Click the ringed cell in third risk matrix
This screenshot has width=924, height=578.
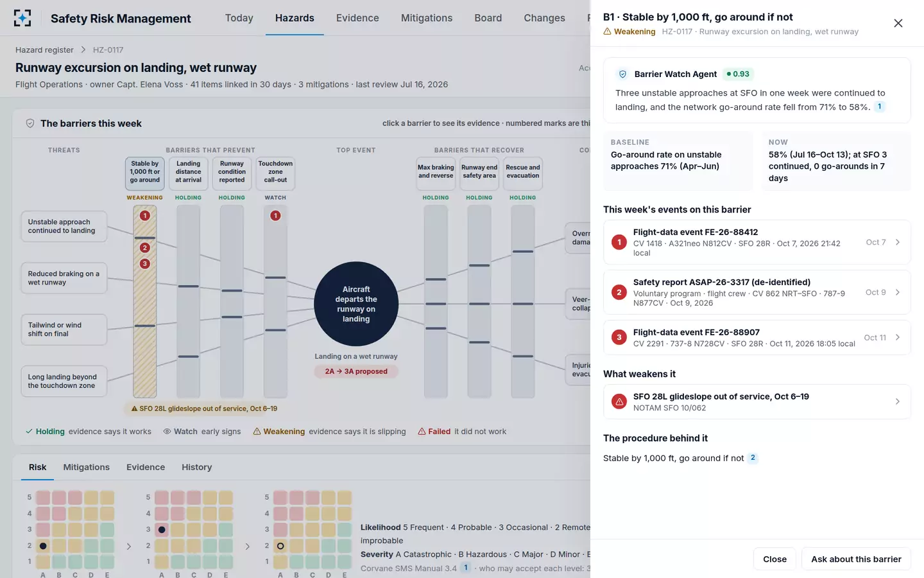[x=280, y=546]
